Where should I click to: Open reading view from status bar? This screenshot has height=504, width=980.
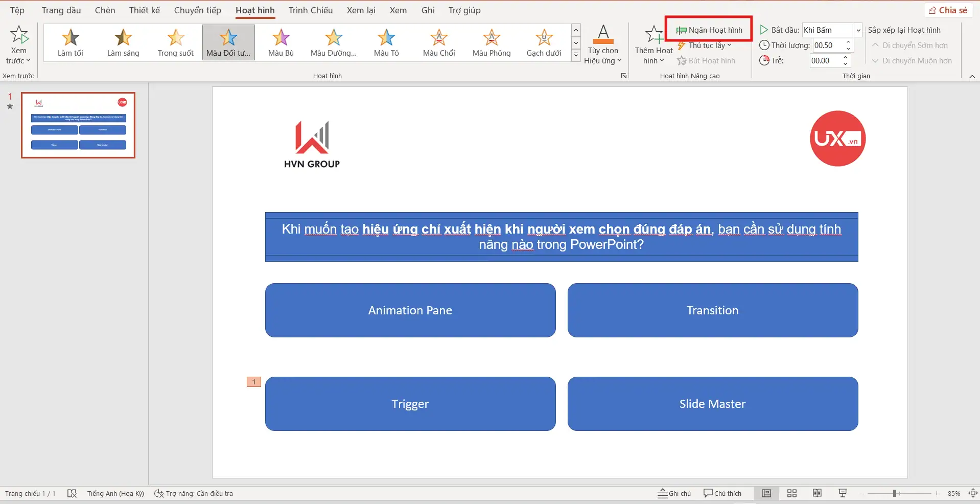pos(817,493)
